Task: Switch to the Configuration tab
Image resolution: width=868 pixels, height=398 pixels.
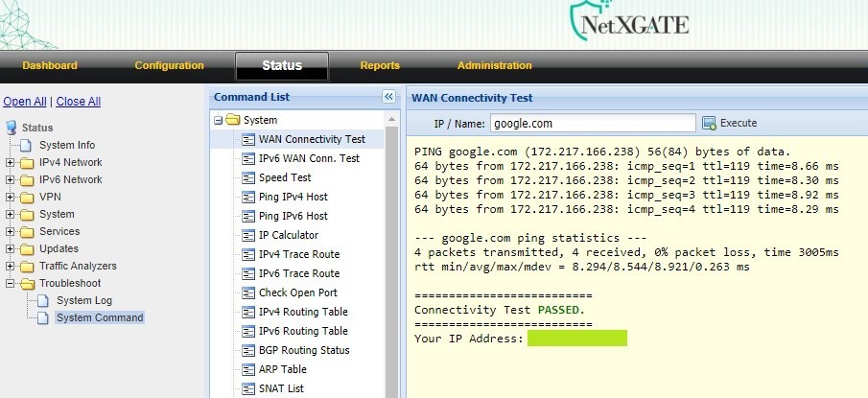Action: coord(169,65)
